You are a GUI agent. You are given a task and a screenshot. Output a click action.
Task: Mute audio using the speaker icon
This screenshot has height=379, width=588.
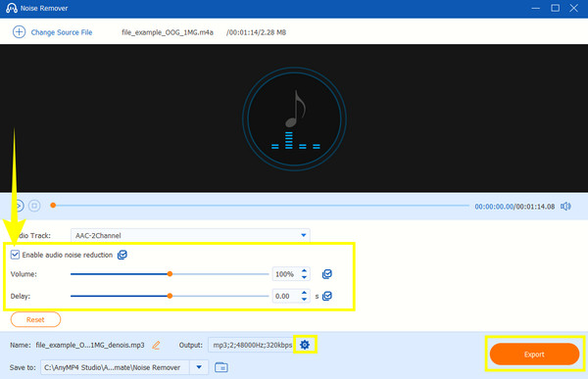pyautogui.click(x=565, y=207)
